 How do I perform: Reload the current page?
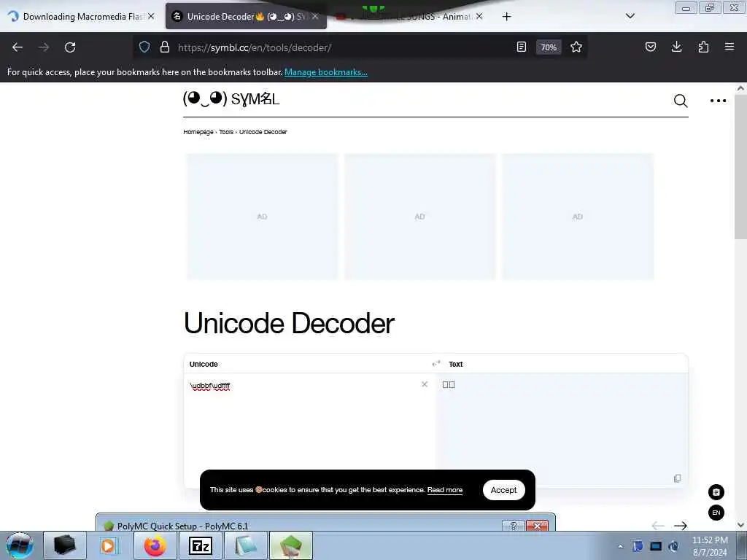70,47
